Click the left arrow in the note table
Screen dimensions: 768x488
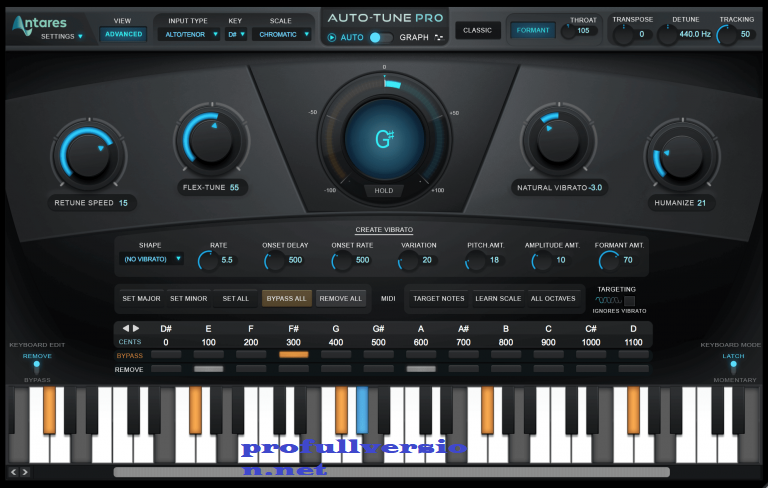(126, 328)
